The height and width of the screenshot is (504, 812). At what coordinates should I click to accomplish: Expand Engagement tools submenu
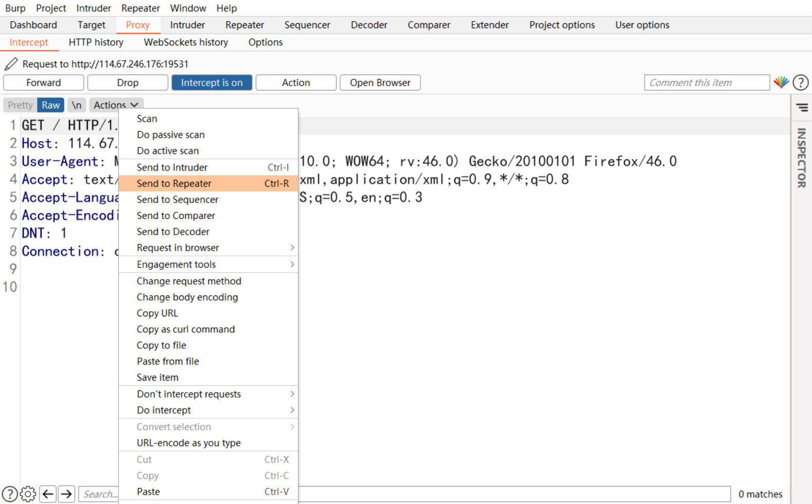point(208,264)
